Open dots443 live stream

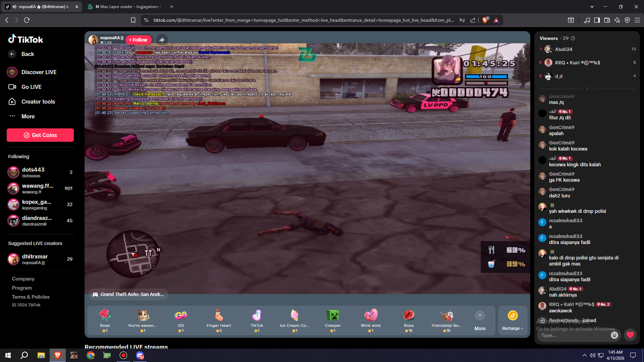point(40,172)
